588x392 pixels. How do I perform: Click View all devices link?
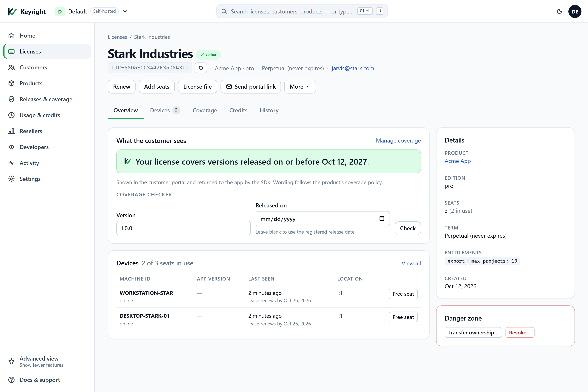411,263
